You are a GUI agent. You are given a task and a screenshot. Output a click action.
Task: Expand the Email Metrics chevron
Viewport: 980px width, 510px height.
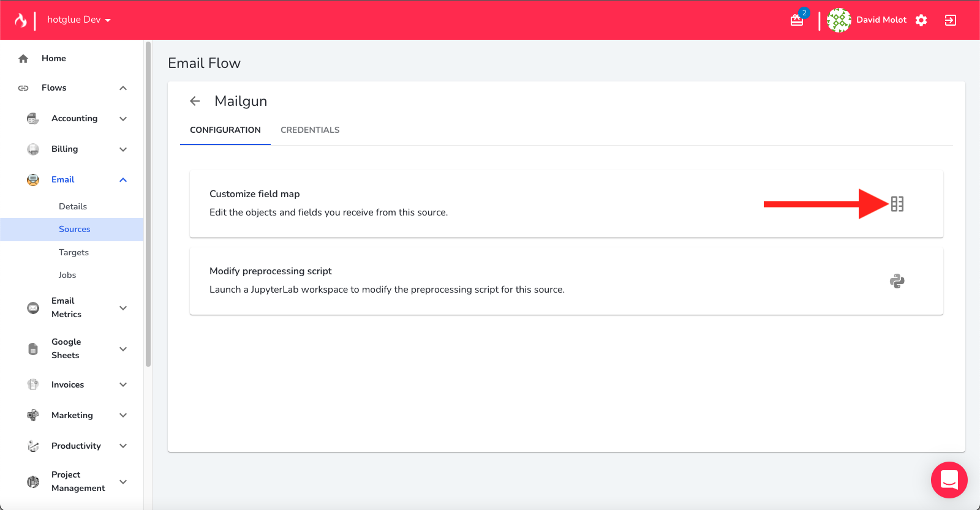pyautogui.click(x=123, y=308)
